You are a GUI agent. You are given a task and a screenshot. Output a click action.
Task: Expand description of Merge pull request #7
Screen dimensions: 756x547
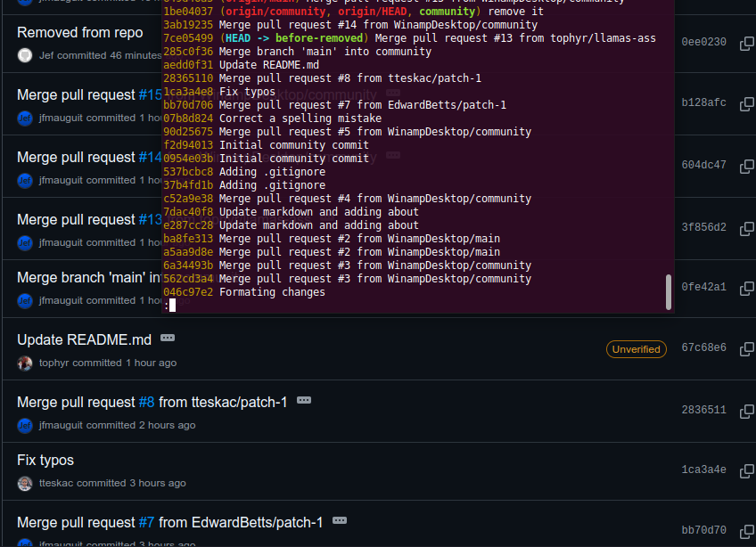(x=340, y=521)
